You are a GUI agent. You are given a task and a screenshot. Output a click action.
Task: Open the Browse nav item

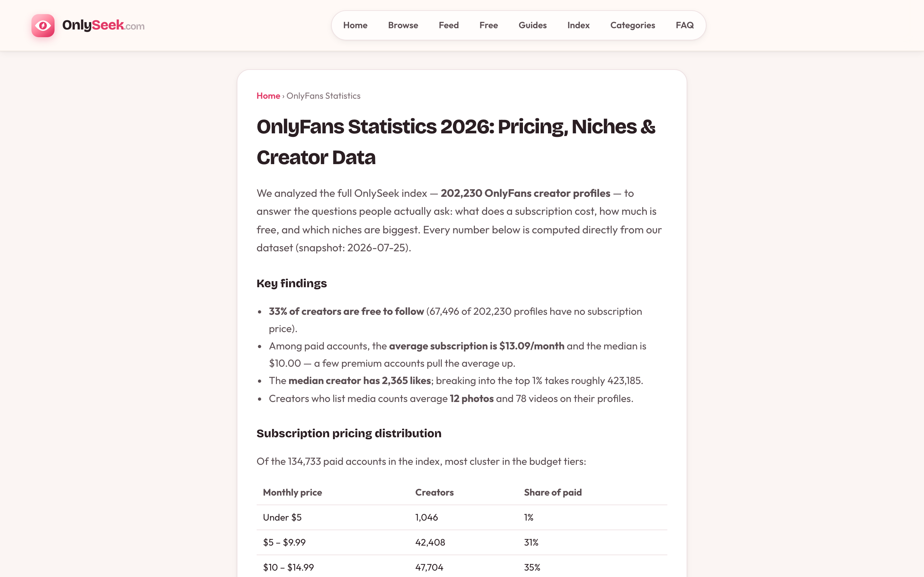pos(403,25)
